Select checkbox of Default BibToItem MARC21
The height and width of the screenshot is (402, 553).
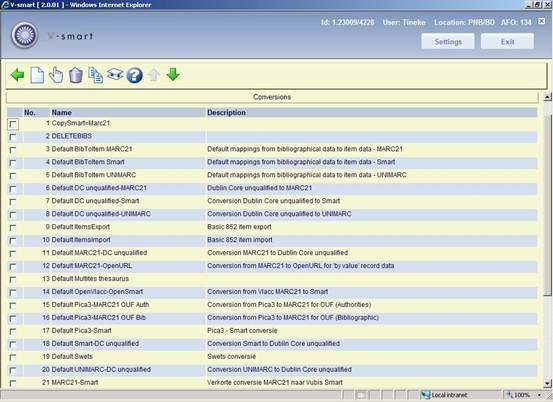[x=13, y=150]
